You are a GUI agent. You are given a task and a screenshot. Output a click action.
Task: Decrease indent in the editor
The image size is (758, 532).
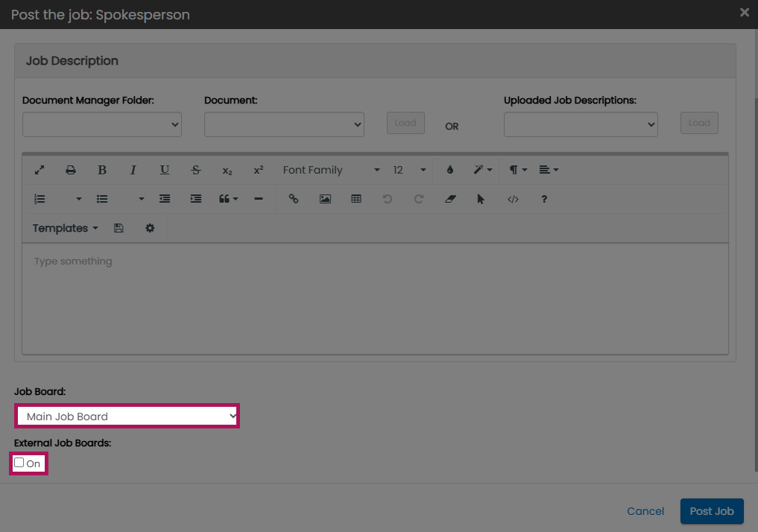coord(165,199)
